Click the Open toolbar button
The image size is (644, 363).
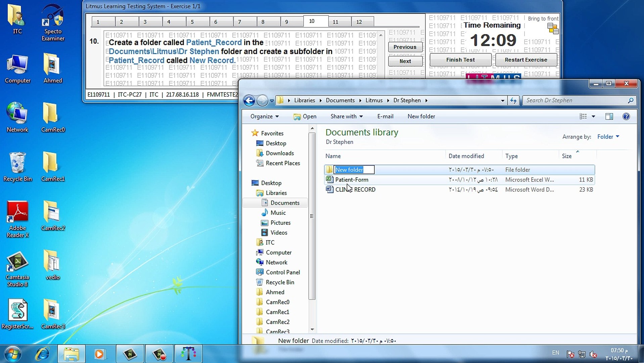click(305, 116)
